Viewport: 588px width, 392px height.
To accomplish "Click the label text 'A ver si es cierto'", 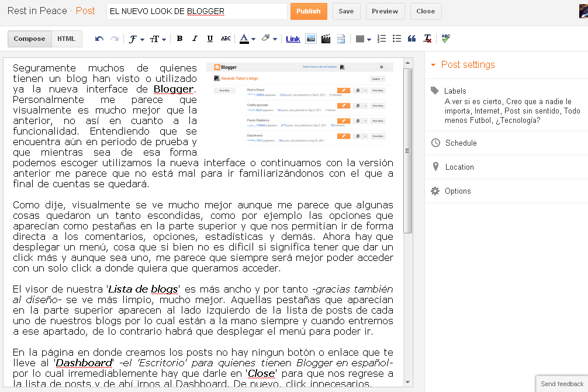I will coord(473,101).
